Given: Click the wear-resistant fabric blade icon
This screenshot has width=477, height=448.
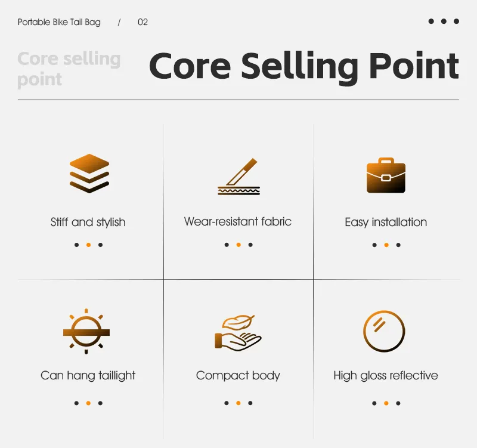Looking at the screenshot, I should 238,177.
